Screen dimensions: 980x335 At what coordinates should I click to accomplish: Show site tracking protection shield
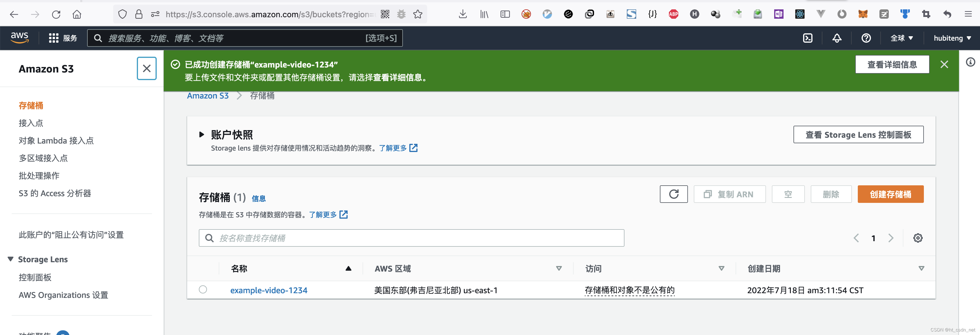pyautogui.click(x=122, y=14)
